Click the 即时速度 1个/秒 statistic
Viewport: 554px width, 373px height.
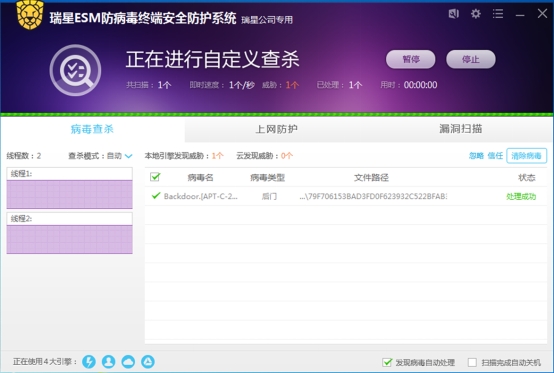pyautogui.click(x=222, y=85)
